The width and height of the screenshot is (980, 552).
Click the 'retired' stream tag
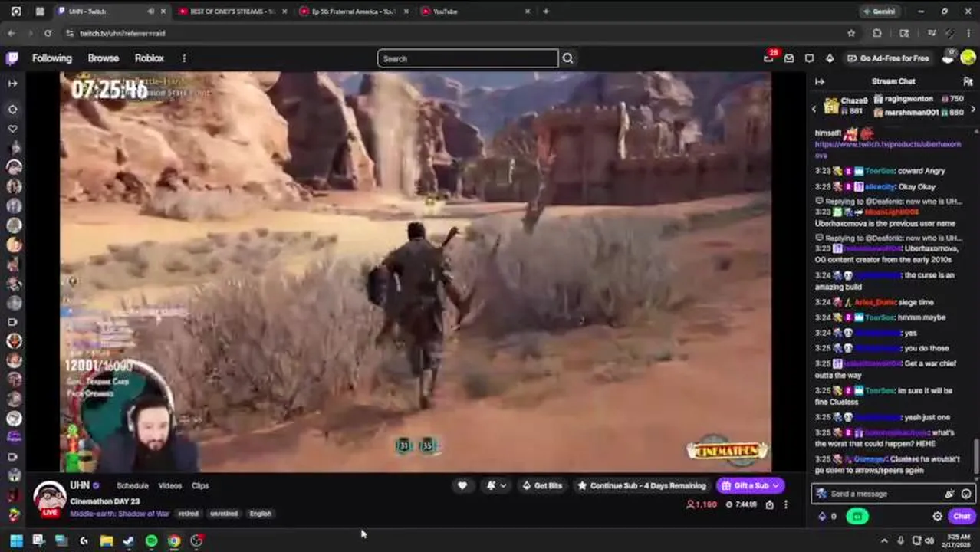pyautogui.click(x=188, y=514)
